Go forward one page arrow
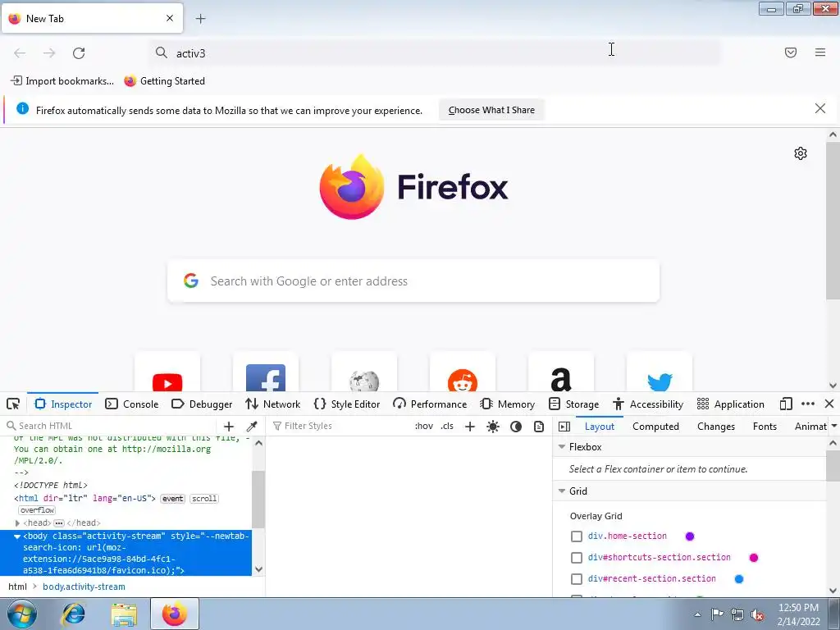The image size is (840, 630). point(49,53)
